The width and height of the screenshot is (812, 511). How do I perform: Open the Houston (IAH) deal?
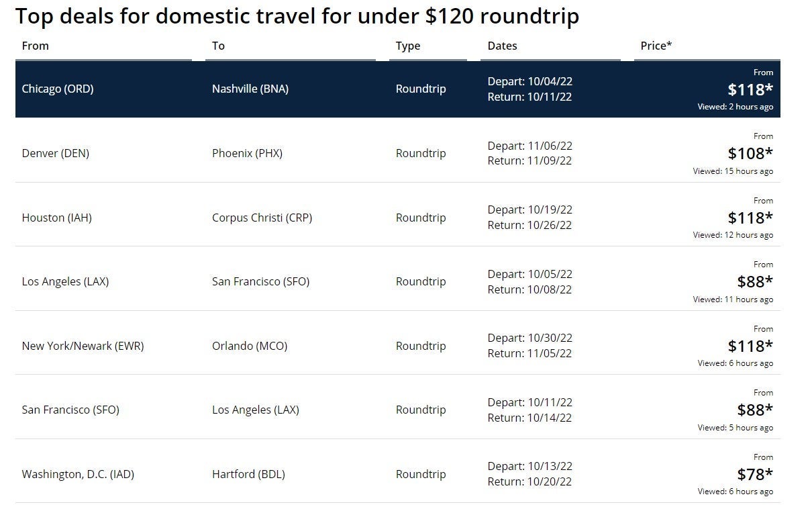(56, 218)
